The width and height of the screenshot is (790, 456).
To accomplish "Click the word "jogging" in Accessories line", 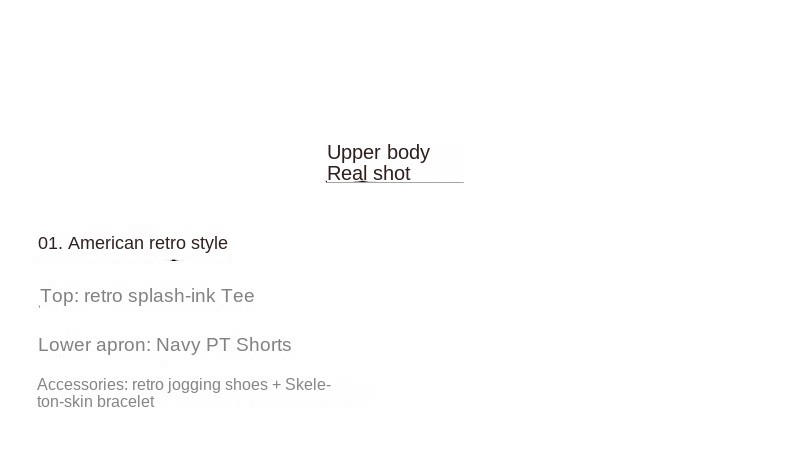I will click(196, 385).
